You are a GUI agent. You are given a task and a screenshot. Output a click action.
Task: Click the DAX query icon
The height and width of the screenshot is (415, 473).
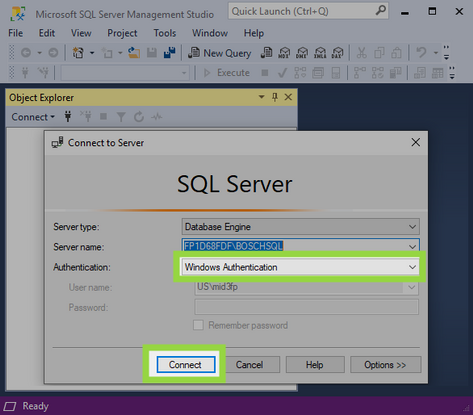(x=338, y=53)
